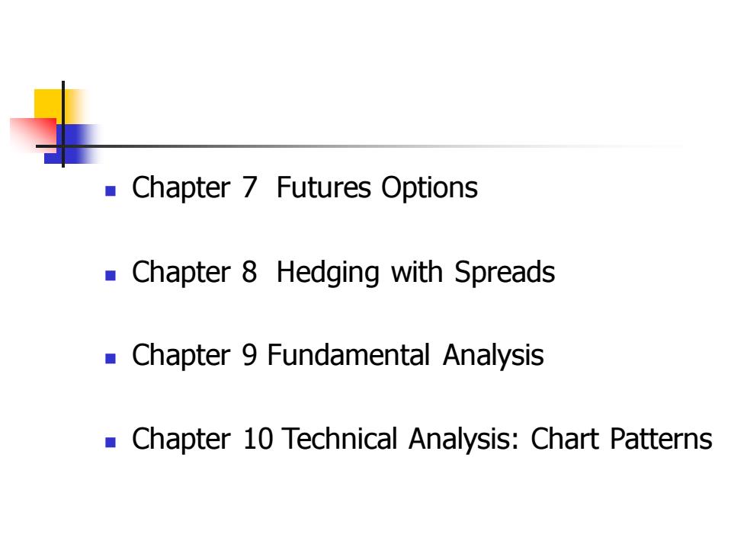The image size is (747, 560).
Task: Click the word 'with' in Chapter 8 line
Action: [417, 272]
